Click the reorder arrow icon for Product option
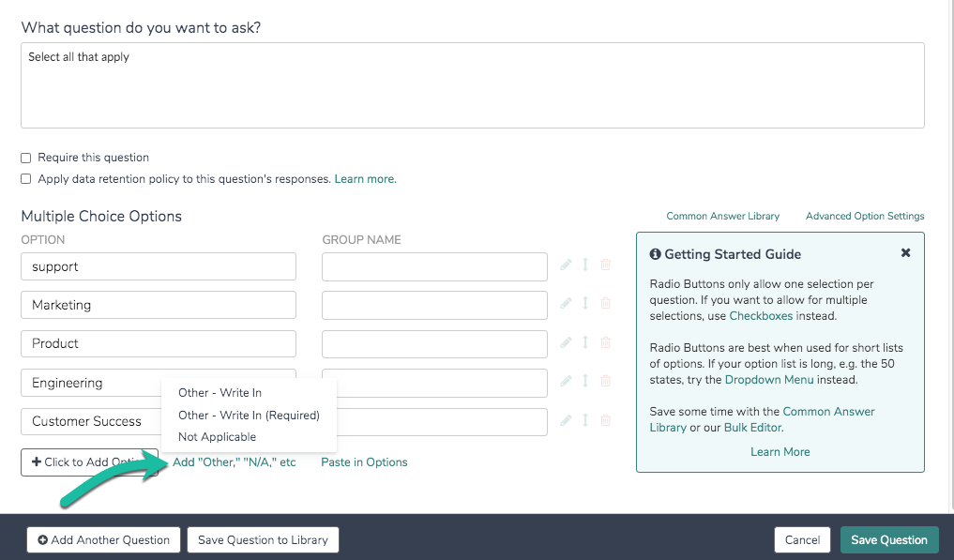Screen dimensions: 954x560 [x=585, y=342]
